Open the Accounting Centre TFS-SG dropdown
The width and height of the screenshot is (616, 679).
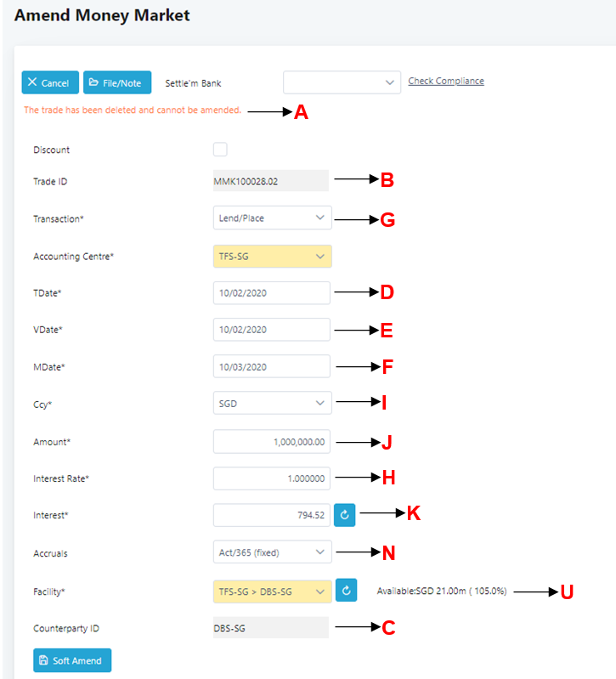pyautogui.click(x=272, y=257)
